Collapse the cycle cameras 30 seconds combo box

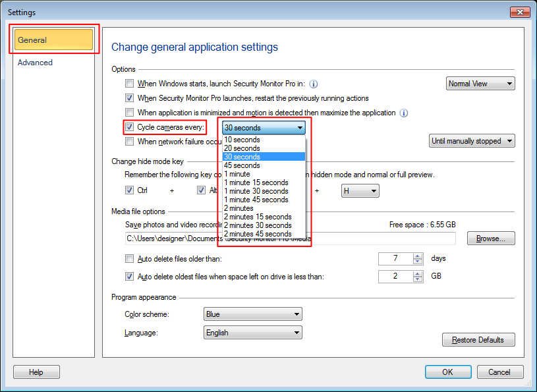tap(264, 128)
